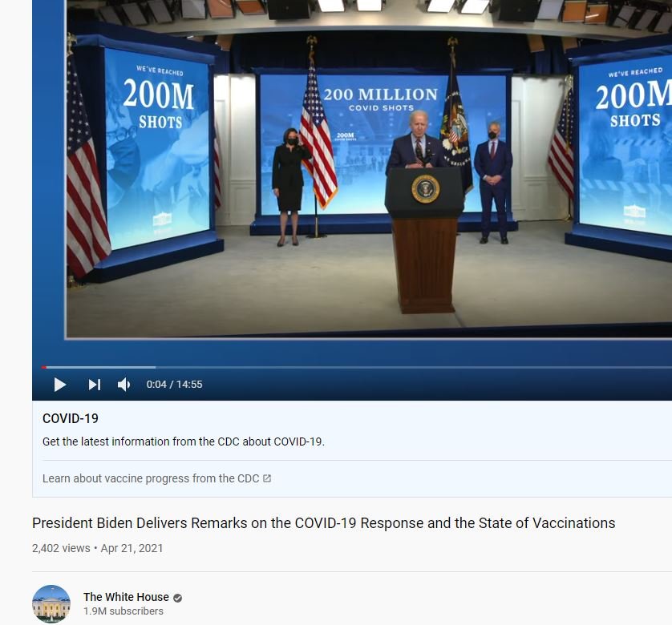Click the video title about President Biden's remarks
This screenshot has height=625, width=672.
[x=323, y=523]
